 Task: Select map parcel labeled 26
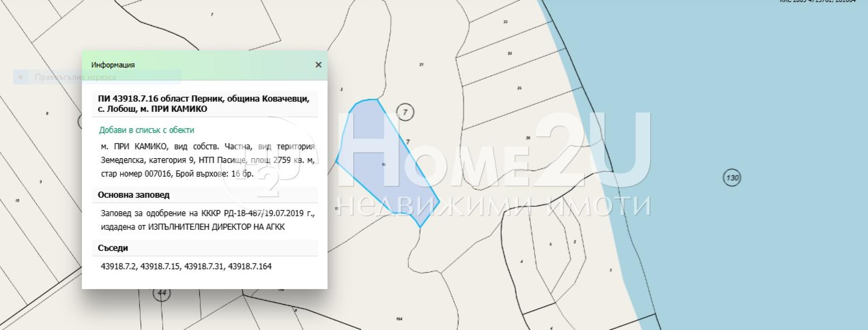[x=528, y=138]
